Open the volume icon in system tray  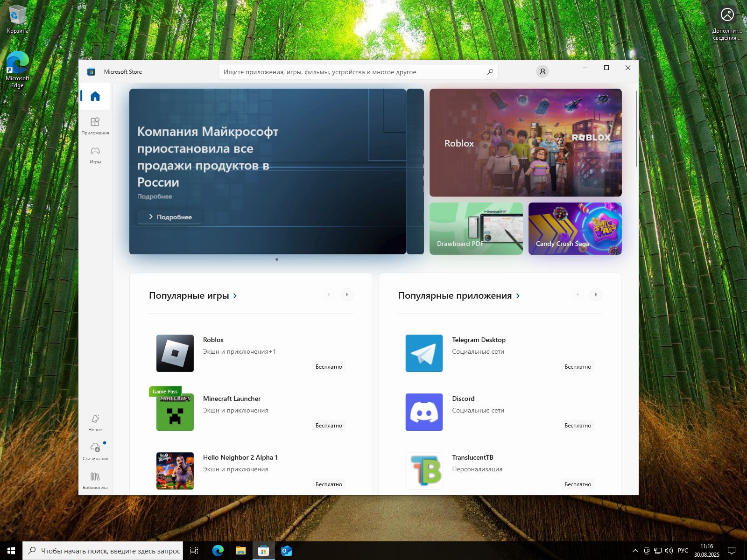[x=669, y=551]
